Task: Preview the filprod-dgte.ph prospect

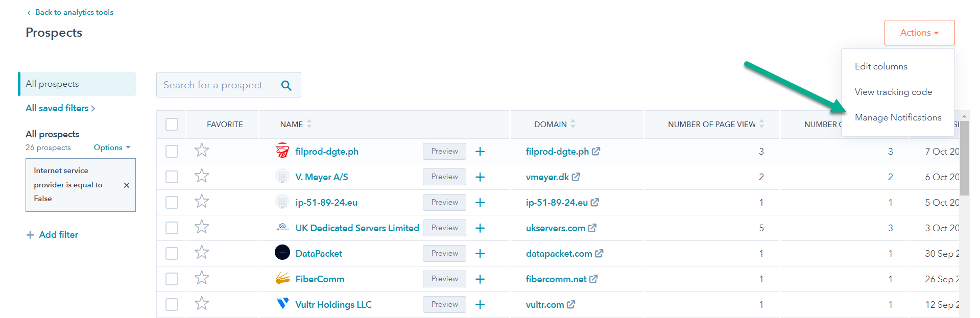Action: click(444, 151)
